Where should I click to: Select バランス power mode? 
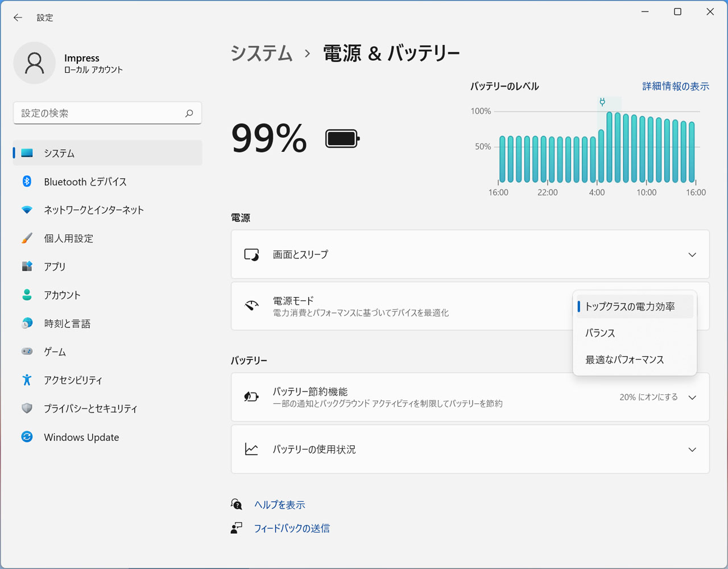pos(599,333)
